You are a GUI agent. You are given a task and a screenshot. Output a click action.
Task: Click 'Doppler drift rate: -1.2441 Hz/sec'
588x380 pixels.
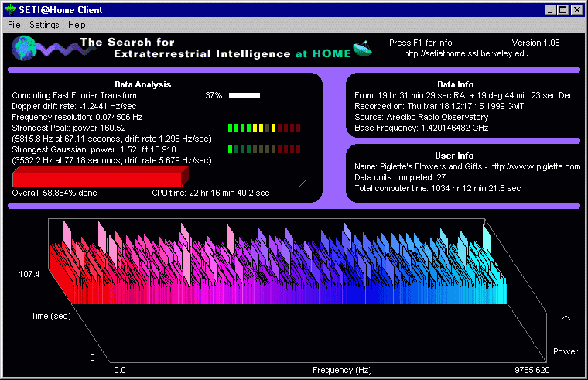pos(73,106)
